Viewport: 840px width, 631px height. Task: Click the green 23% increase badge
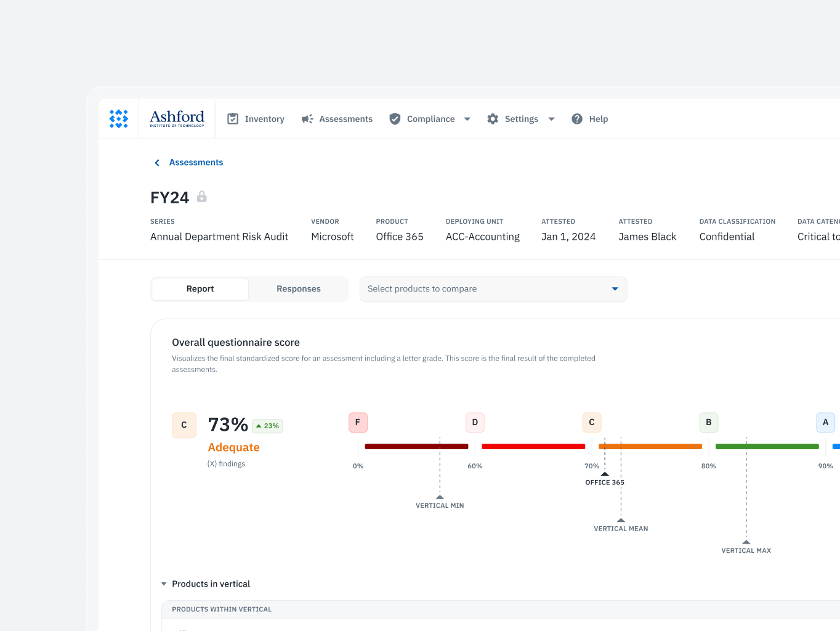pyautogui.click(x=267, y=426)
